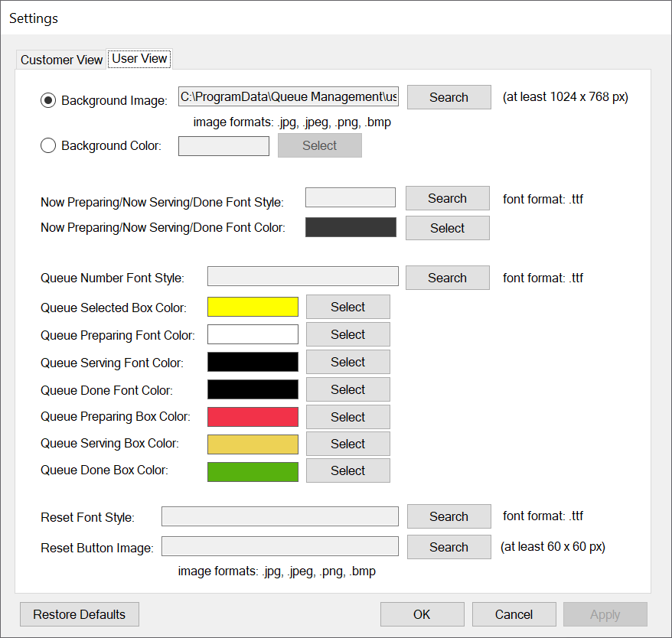Switch to the Customer View tab

(x=61, y=60)
